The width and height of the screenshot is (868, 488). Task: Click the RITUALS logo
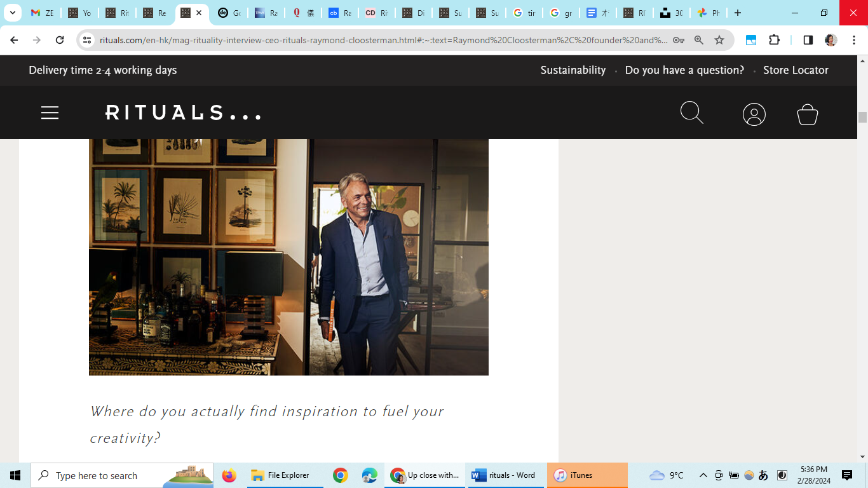183,113
